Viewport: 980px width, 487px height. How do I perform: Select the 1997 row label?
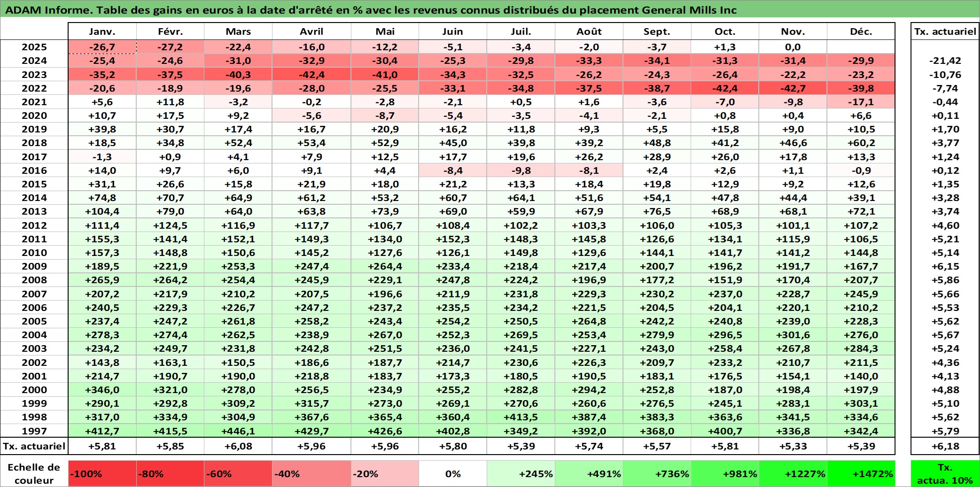click(x=34, y=431)
